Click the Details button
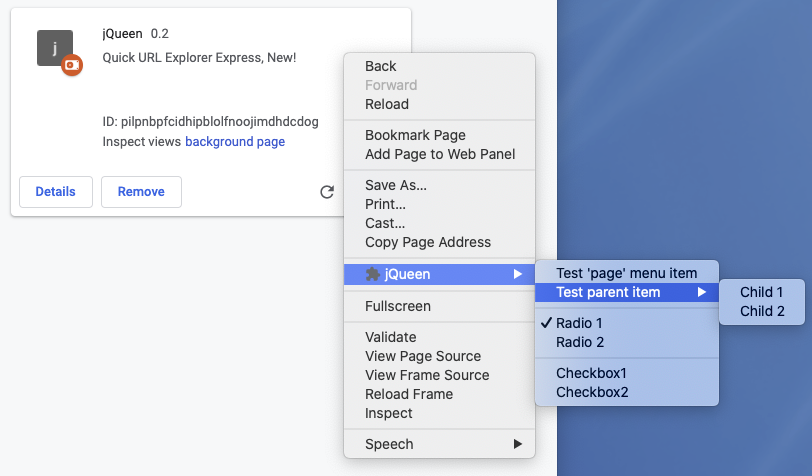This screenshot has width=812, height=476. [x=56, y=192]
